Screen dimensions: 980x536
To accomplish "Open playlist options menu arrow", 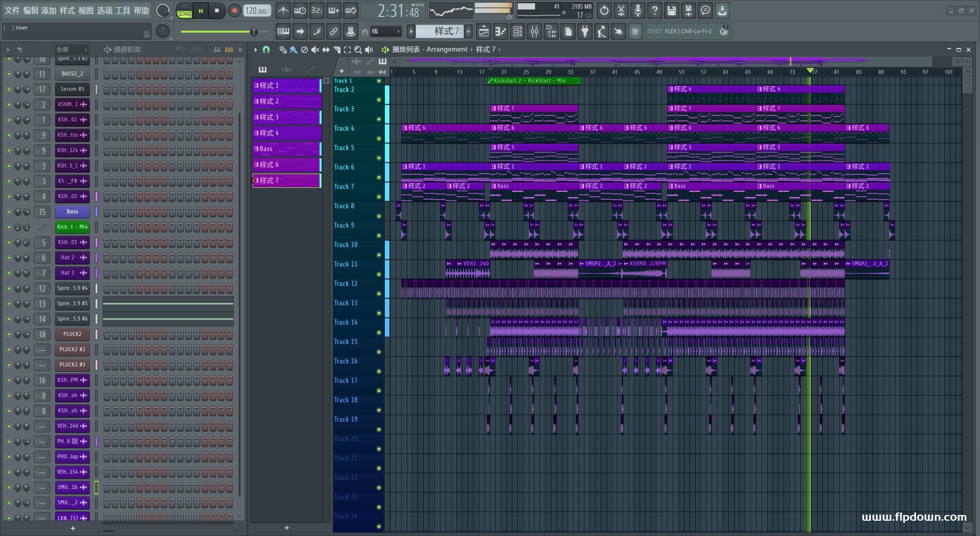I will tap(256, 50).
